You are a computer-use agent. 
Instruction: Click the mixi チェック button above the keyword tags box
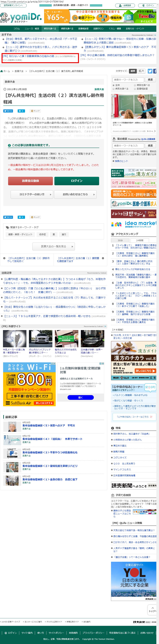(35, 217)
